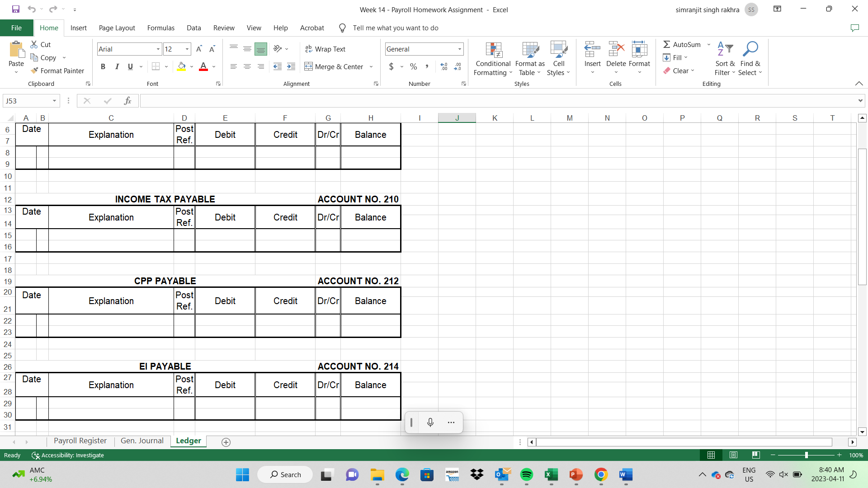Apply Merge & Center to cells
868x488 pixels.
[335, 66]
